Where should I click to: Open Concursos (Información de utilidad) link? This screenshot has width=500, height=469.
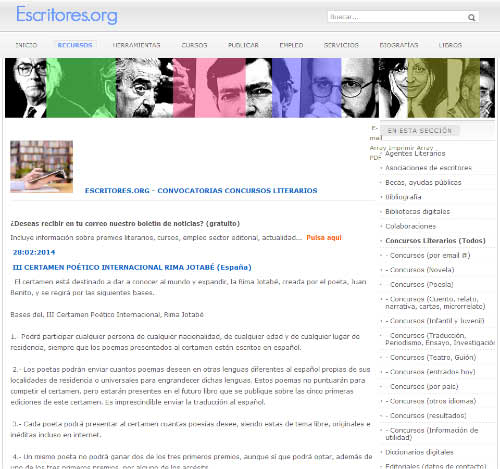(x=432, y=434)
